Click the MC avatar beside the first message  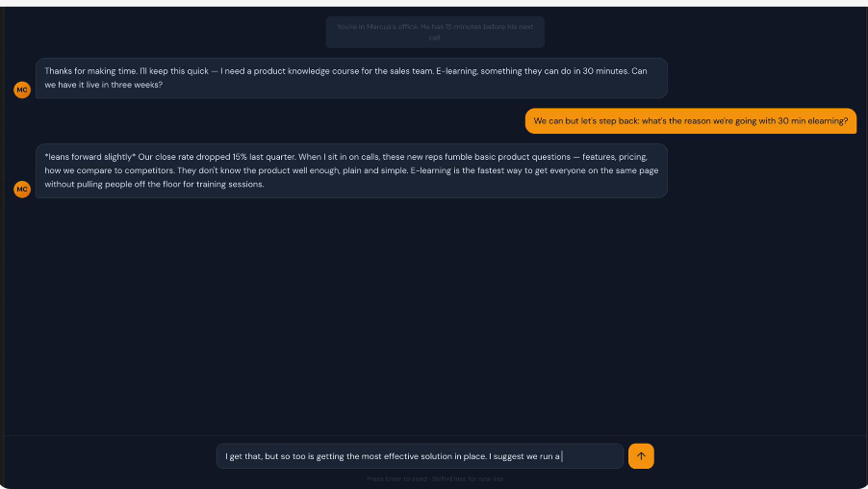pyautogui.click(x=22, y=90)
